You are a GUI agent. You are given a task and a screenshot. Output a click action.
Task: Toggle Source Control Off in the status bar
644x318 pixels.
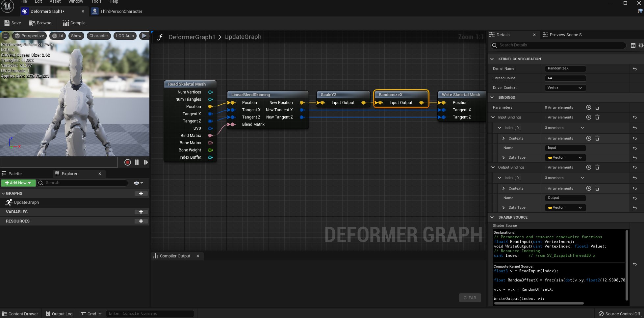(620, 314)
